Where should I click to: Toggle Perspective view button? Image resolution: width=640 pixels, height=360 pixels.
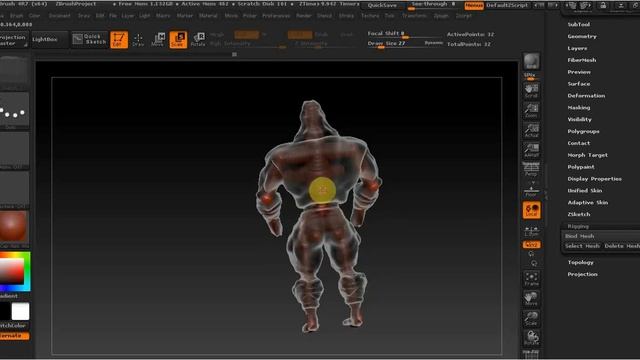click(531, 169)
